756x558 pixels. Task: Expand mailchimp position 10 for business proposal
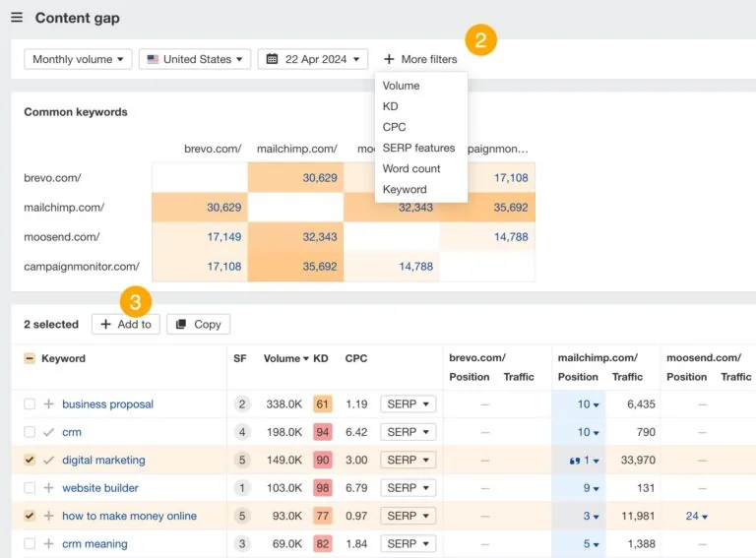589,404
